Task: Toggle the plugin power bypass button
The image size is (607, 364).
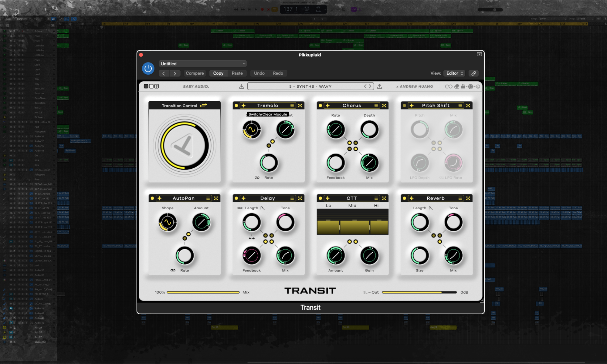Action: coord(148,69)
